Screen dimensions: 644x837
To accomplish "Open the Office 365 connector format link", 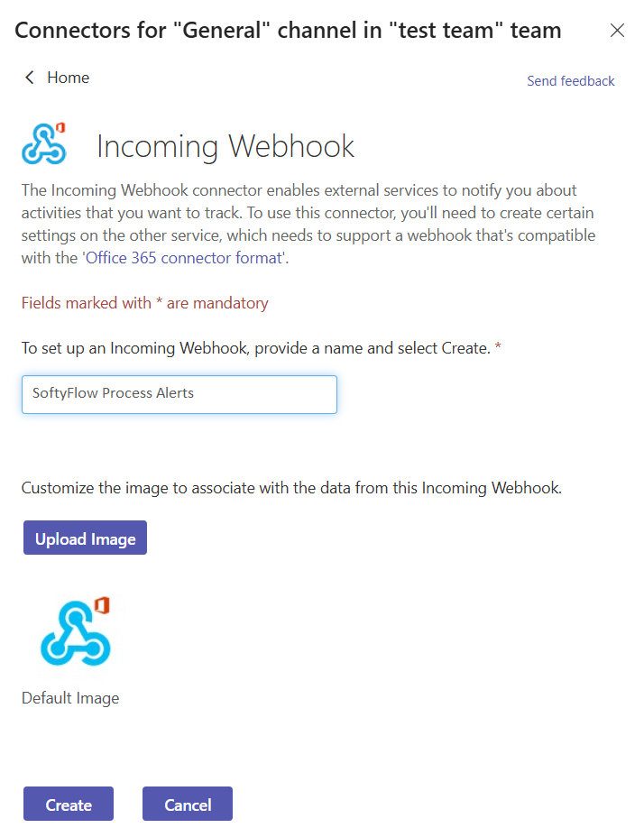I will [184, 258].
